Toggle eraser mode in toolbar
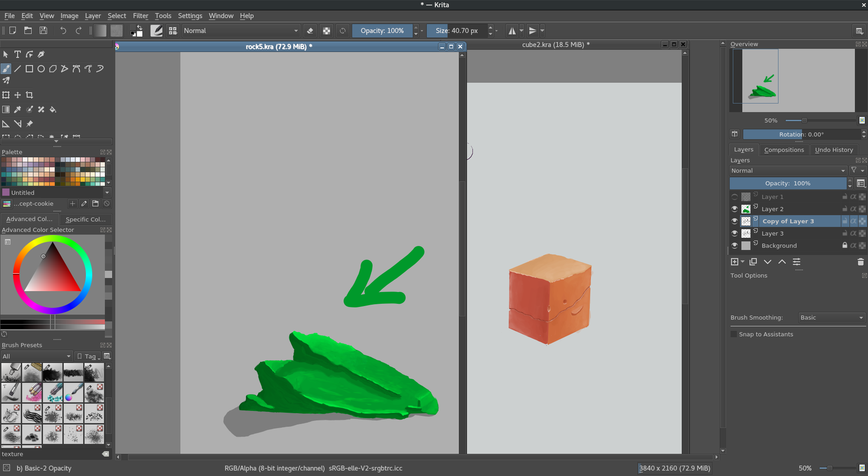Image resolution: width=868 pixels, height=476 pixels. pyautogui.click(x=310, y=31)
